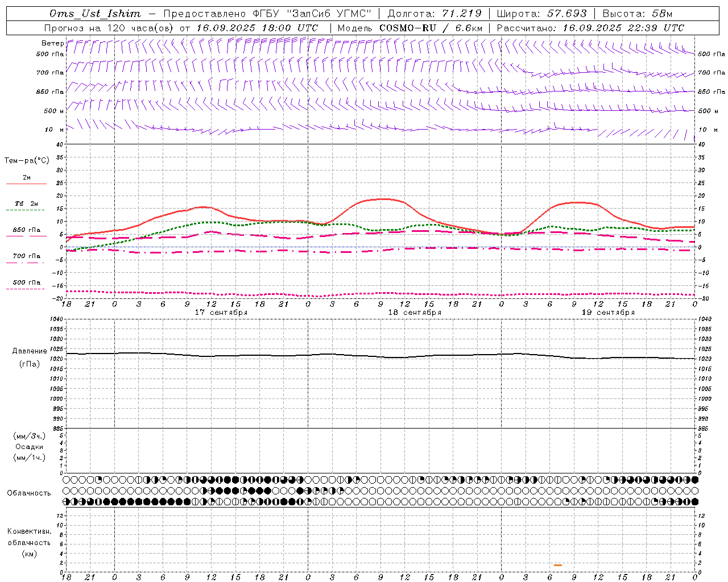The width and height of the screenshot is (728, 582).
Task: Click the orange convective cloud marker
Action: (x=558, y=565)
